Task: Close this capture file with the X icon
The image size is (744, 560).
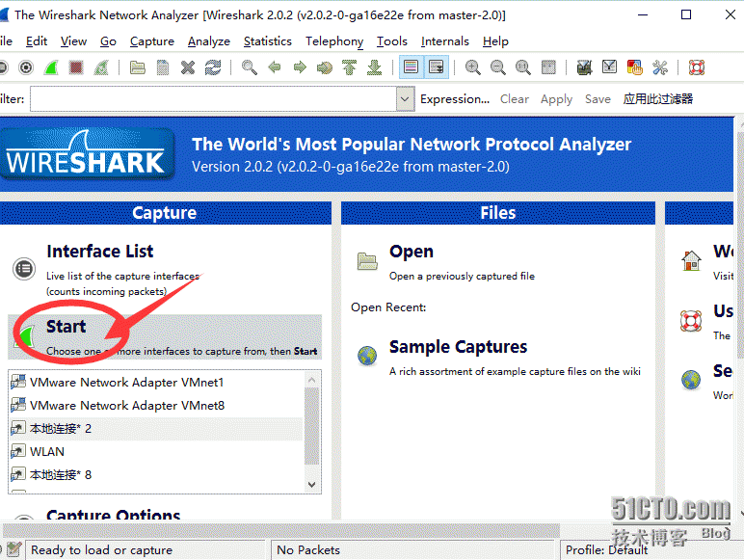Action: coord(188,67)
